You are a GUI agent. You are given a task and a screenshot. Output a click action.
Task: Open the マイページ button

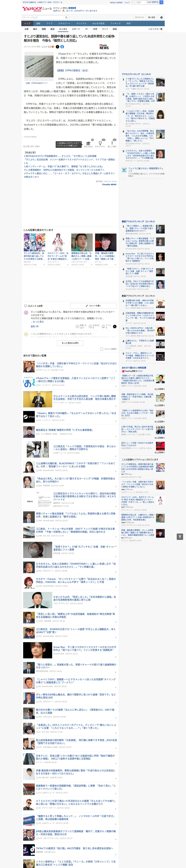coord(139,18)
